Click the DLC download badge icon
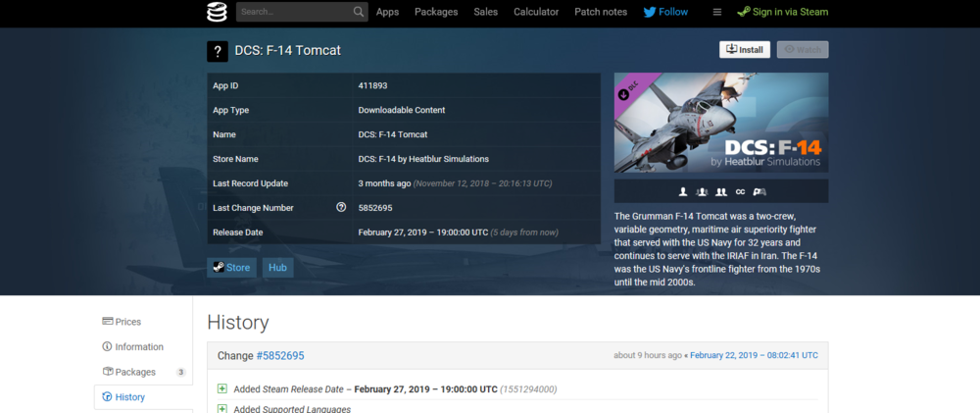This screenshot has height=413, width=980. 623,94
